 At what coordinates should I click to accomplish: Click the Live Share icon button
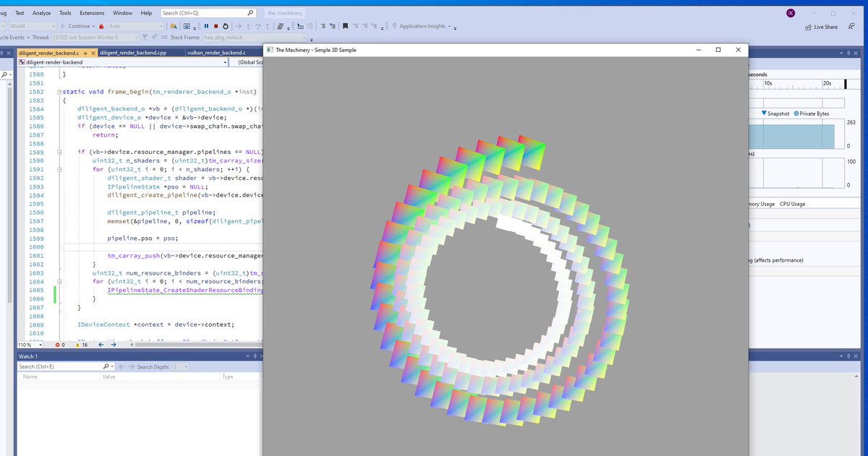821,27
